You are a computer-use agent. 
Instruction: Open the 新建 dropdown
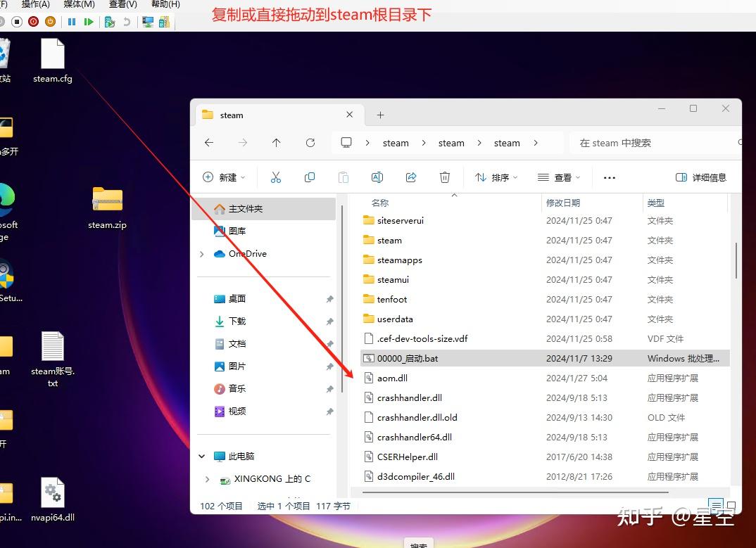[224, 177]
